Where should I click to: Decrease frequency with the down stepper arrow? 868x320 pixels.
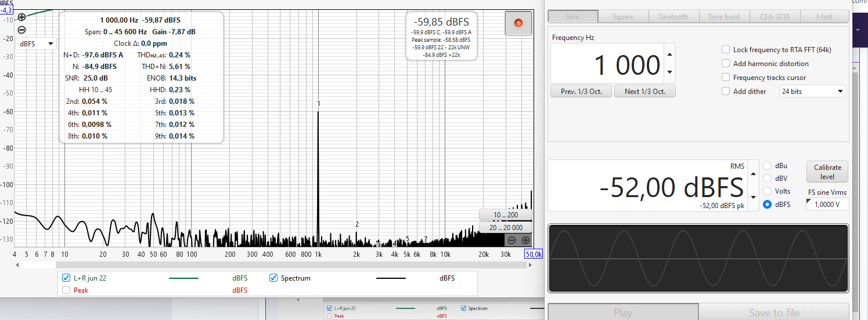pyautogui.click(x=670, y=72)
